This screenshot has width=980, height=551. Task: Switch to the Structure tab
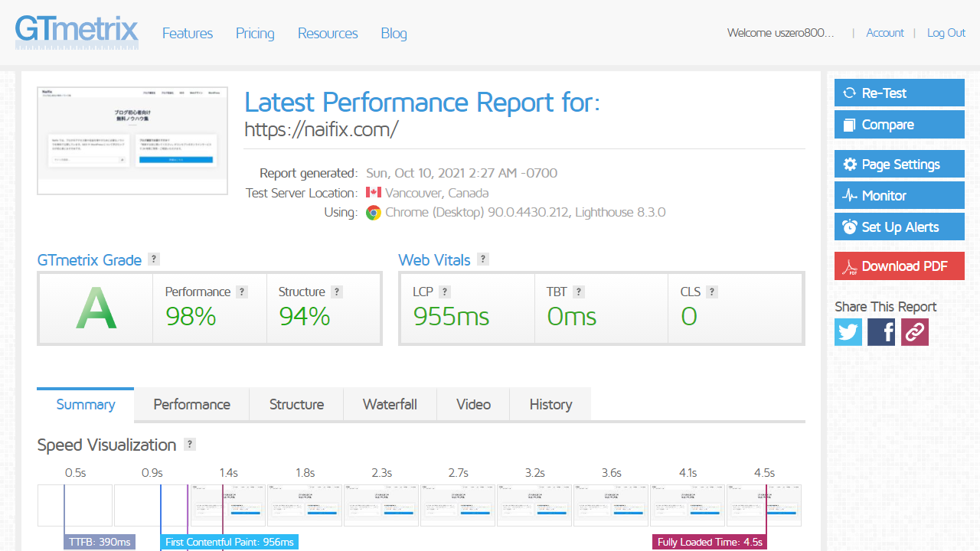[296, 404]
